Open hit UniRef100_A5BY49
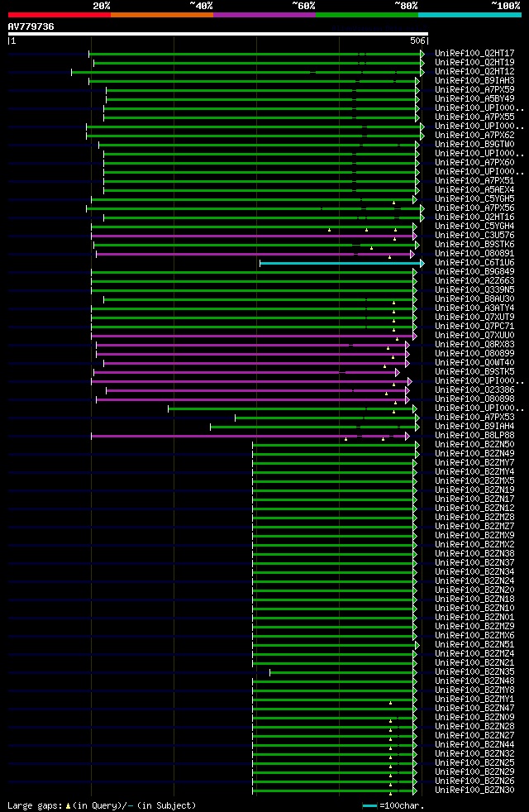Screen dimensions: 529x812 (x=474, y=99)
